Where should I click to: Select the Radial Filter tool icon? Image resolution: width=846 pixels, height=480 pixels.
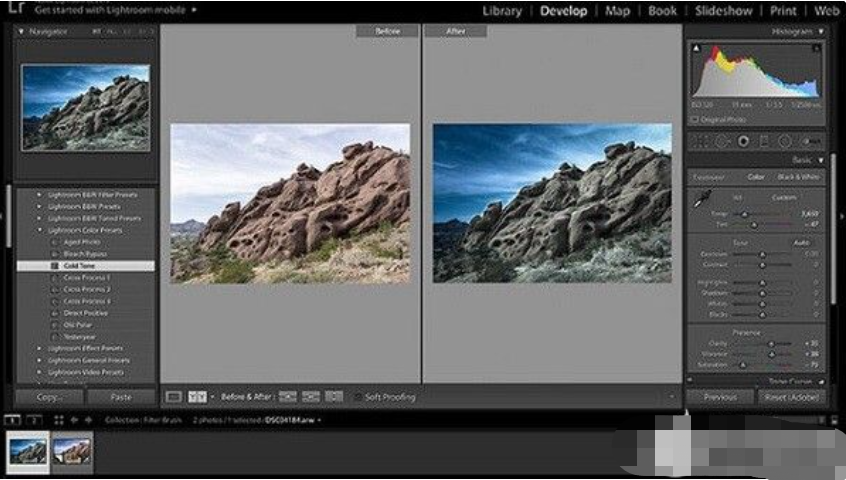784,141
